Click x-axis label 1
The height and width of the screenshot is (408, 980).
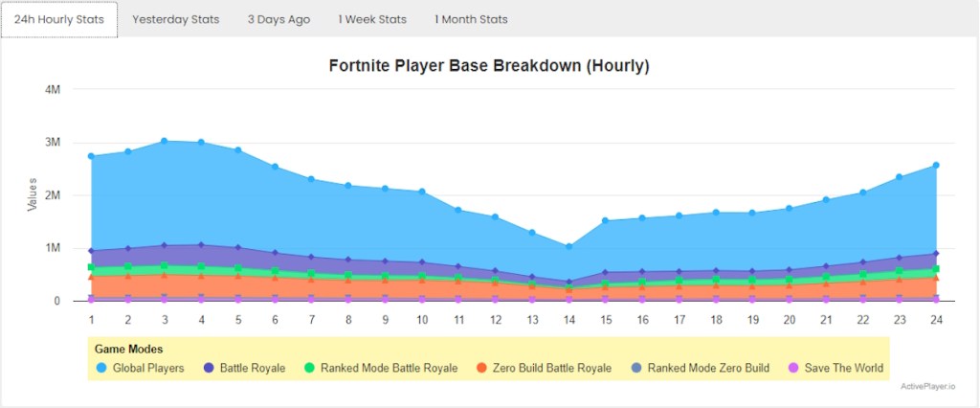pyautogui.click(x=91, y=320)
